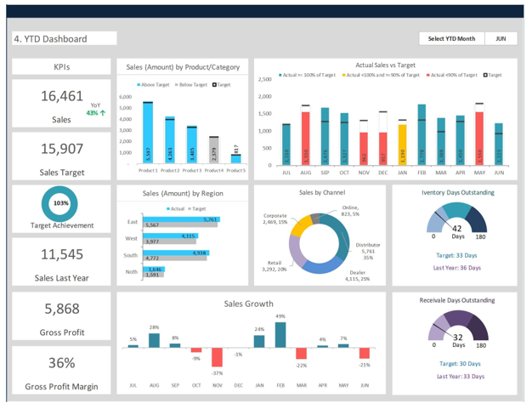Click the Actual >= 100% of Target legend

pyautogui.click(x=307, y=75)
